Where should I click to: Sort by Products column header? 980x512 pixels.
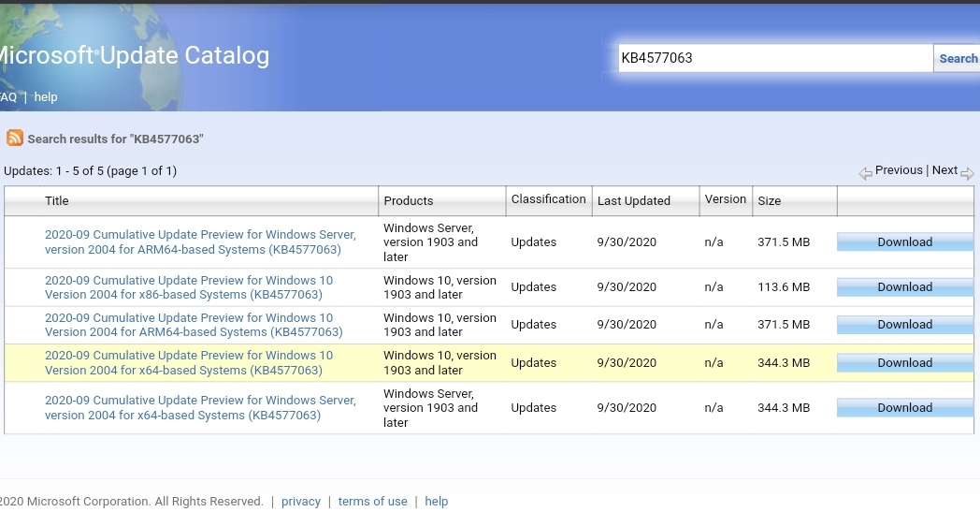[408, 201]
